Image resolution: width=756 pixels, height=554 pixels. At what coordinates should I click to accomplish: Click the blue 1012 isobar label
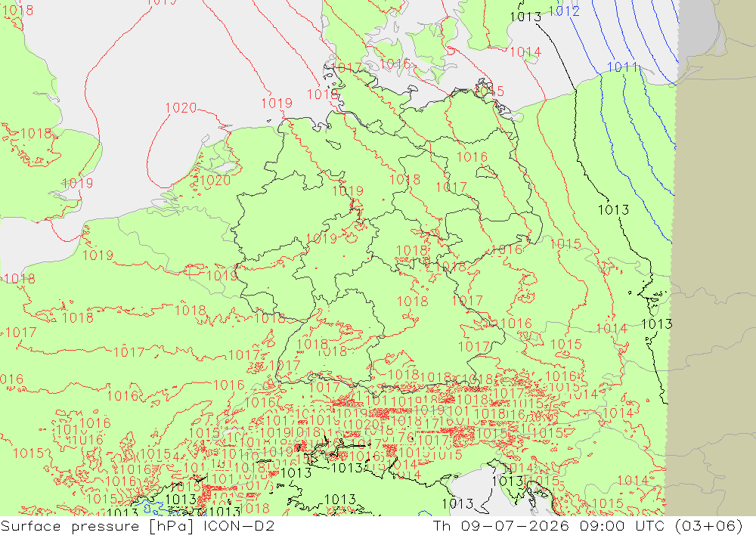coord(564,11)
